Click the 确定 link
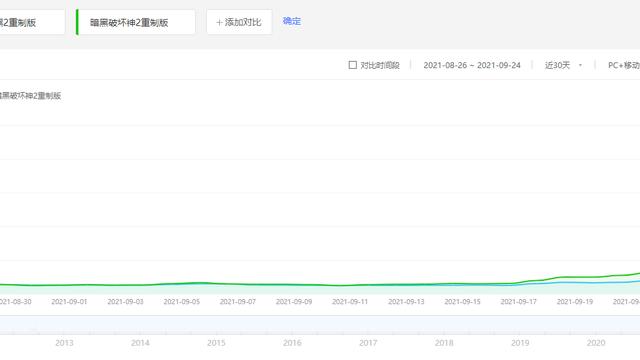The image size is (640, 360). pos(292,21)
